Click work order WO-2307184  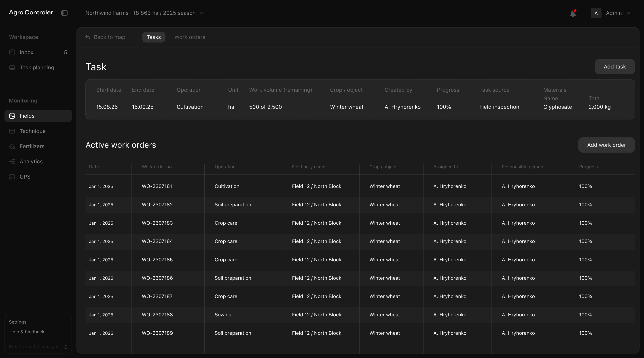tap(157, 241)
